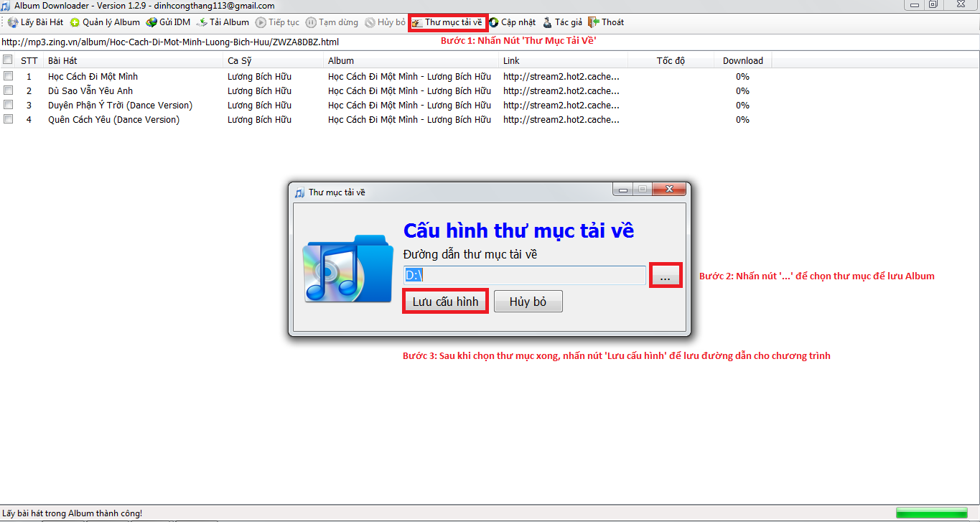Click Hủy bỏ in the dialog
980x522 pixels.
click(528, 301)
